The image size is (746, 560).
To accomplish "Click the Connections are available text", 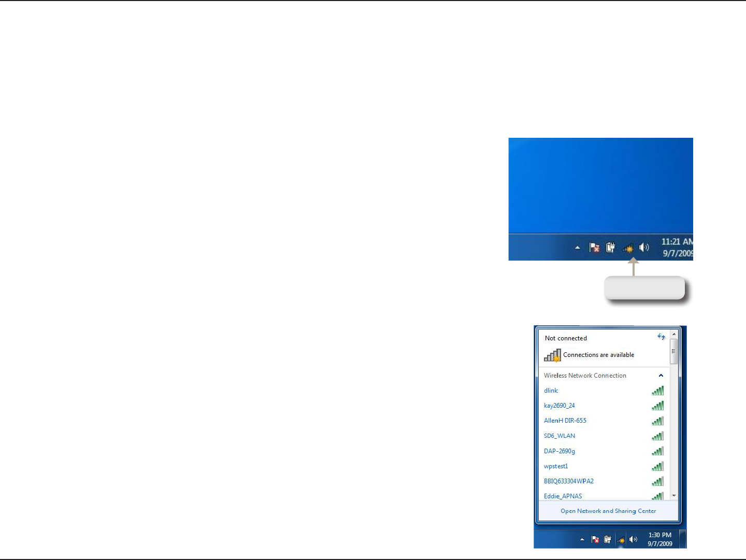I will (x=598, y=355).
